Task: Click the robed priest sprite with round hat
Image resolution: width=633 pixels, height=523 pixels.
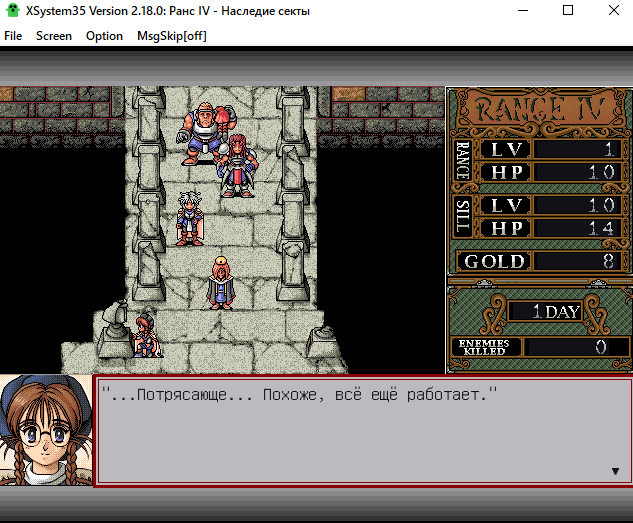Action: click(x=221, y=283)
